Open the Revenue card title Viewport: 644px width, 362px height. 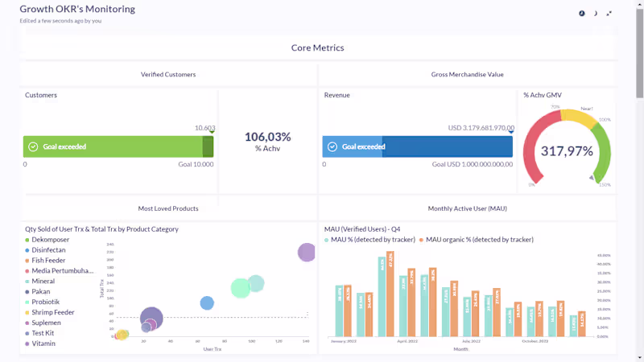coord(336,95)
